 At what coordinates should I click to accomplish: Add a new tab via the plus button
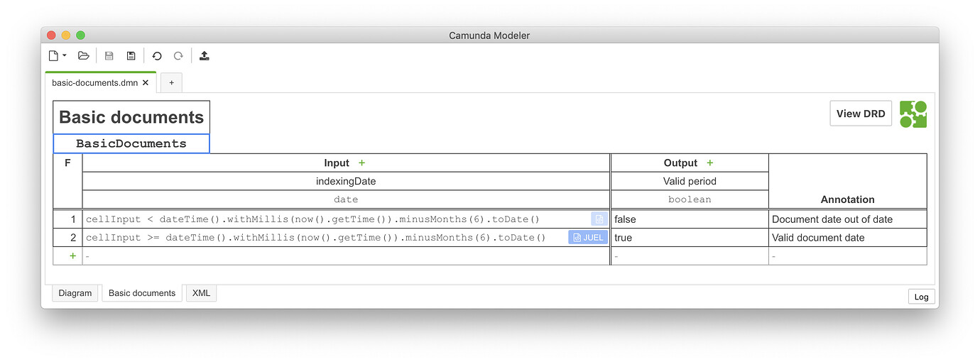(x=171, y=82)
